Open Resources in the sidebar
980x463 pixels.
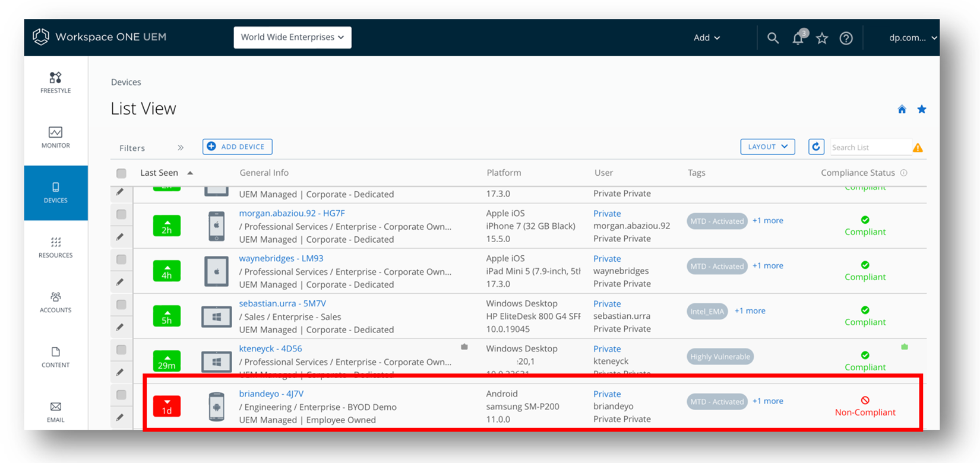pyautogui.click(x=55, y=248)
